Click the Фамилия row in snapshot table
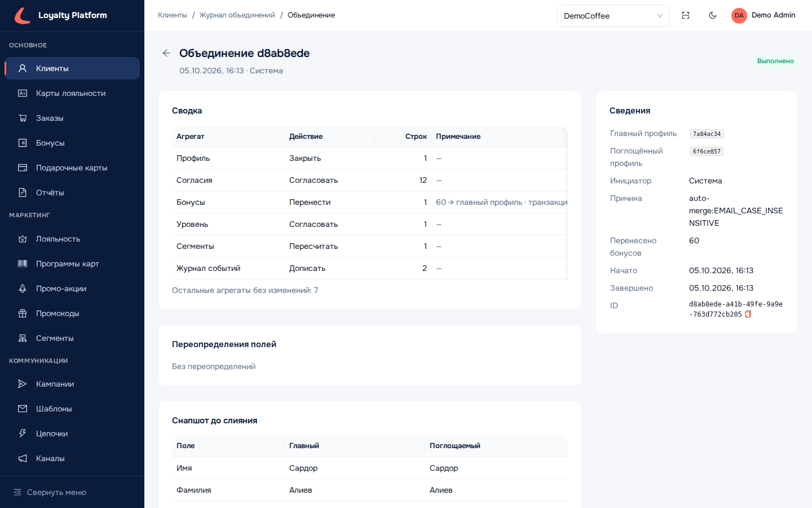812x508 pixels. [x=370, y=490]
